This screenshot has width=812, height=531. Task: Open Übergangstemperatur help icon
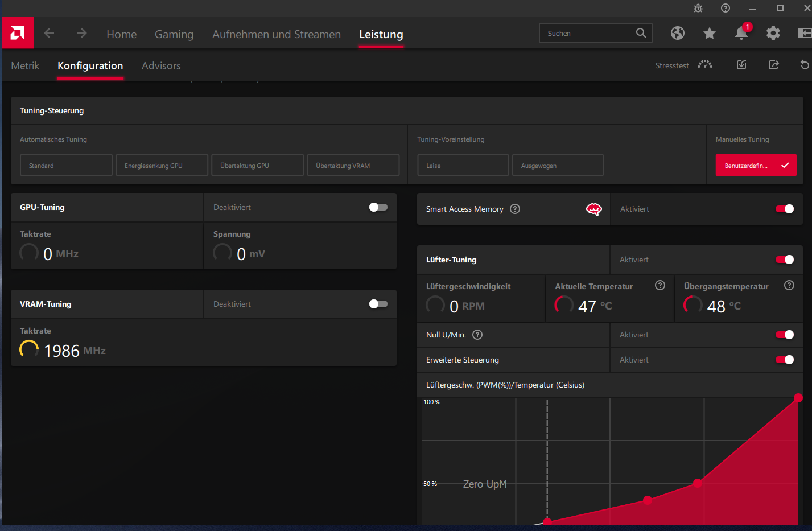[x=789, y=285]
